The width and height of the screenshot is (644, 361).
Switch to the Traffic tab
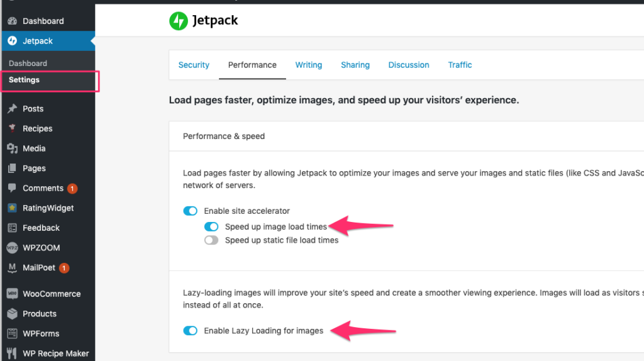coord(460,65)
